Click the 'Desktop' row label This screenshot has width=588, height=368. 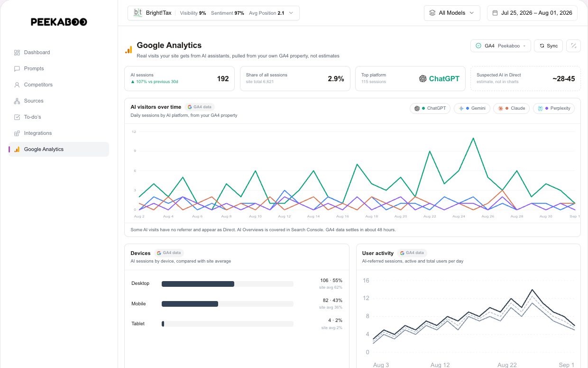(140, 283)
